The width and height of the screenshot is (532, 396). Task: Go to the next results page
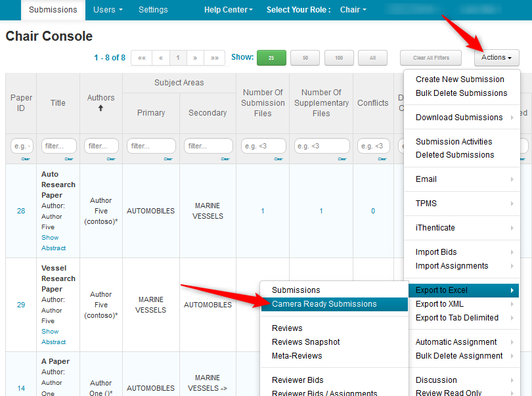[195, 58]
